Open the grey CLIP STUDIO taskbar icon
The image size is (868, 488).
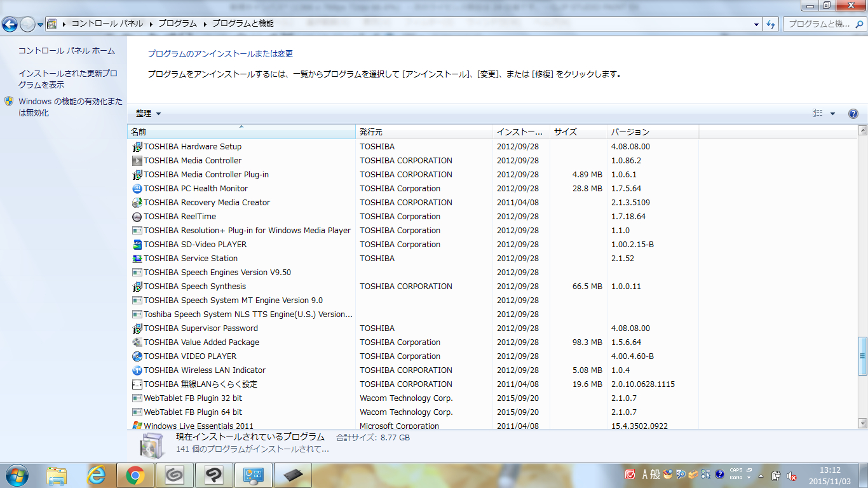(x=174, y=475)
